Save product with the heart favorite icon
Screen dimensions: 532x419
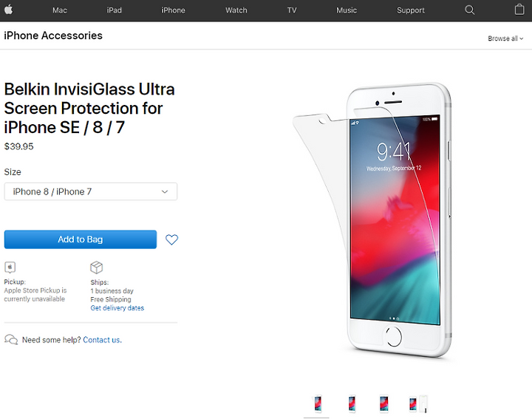pos(171,239)
